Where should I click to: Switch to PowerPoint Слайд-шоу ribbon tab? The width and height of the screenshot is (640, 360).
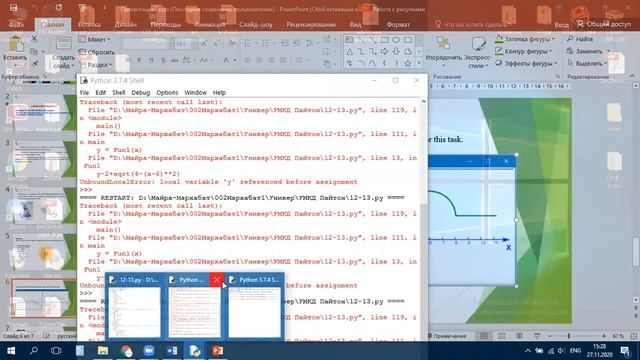256,24
